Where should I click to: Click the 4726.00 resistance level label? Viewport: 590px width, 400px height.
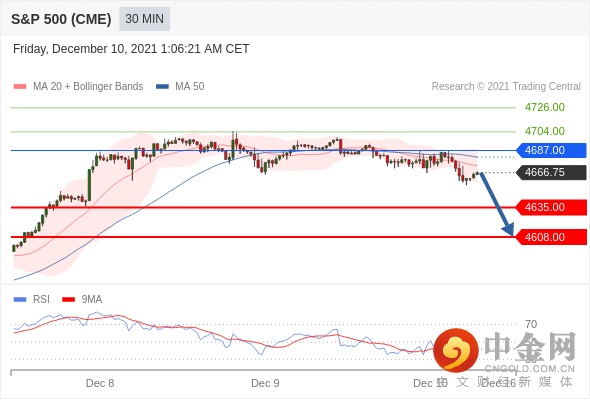(544, 107)
